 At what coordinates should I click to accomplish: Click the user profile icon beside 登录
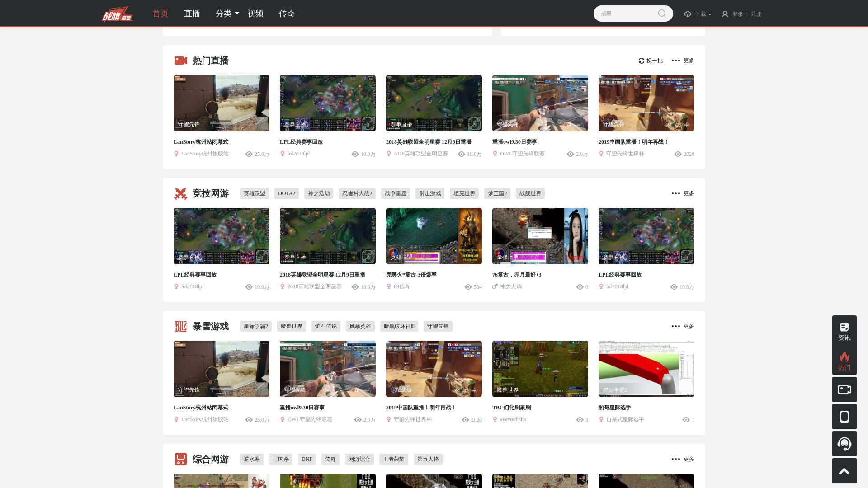point(725,14)
